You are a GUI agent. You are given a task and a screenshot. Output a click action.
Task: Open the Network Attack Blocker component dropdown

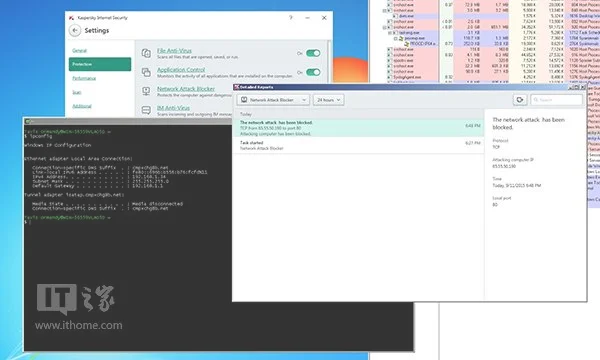click(x=273, y=100)
